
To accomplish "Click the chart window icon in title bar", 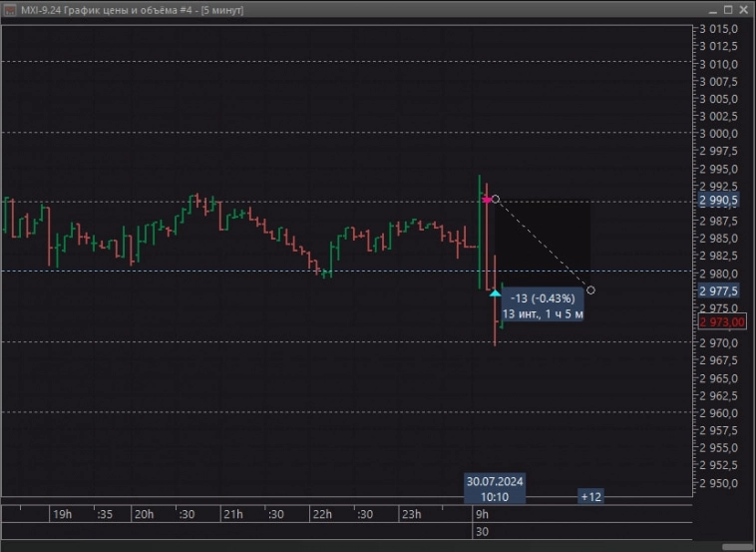I will click(x=10, y=9).
